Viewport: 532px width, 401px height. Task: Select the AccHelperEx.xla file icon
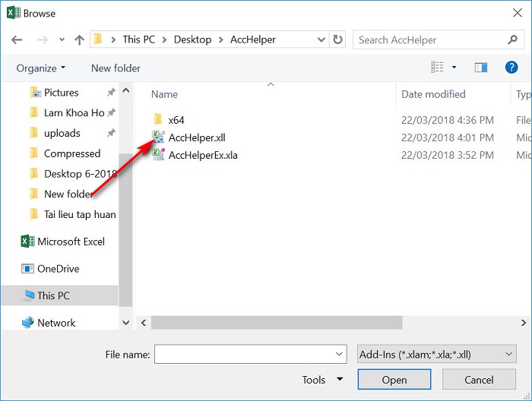tap(158, 155)
